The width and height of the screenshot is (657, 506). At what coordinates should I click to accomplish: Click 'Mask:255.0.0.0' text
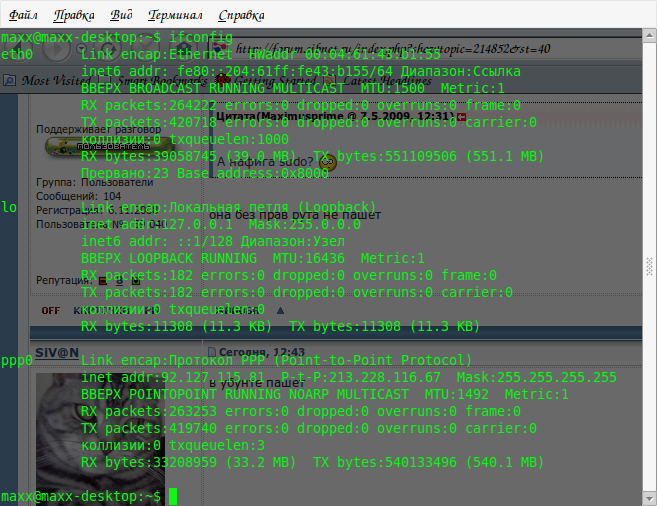click(305, 224)
